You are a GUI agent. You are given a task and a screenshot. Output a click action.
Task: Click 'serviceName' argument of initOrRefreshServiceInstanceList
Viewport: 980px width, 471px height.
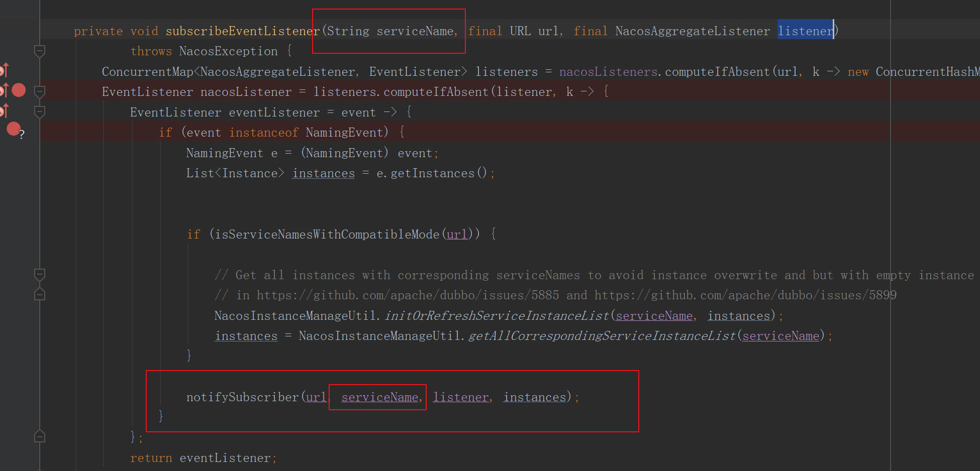654,316
